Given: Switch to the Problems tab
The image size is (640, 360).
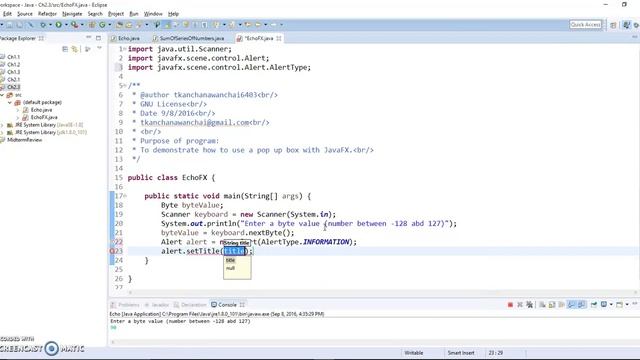Looking at the screenshot, I should (x=125, y=305).
